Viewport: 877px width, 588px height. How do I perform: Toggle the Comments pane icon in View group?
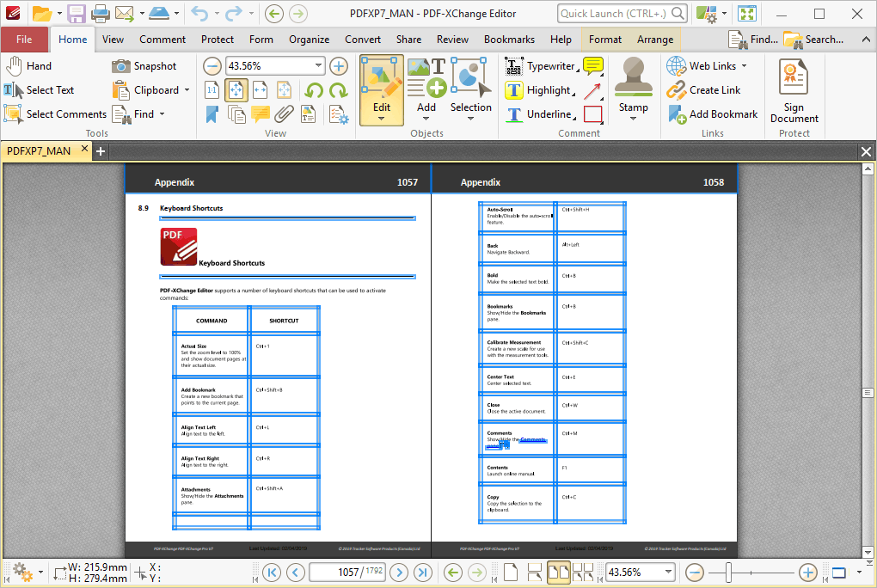coord(260,114)
